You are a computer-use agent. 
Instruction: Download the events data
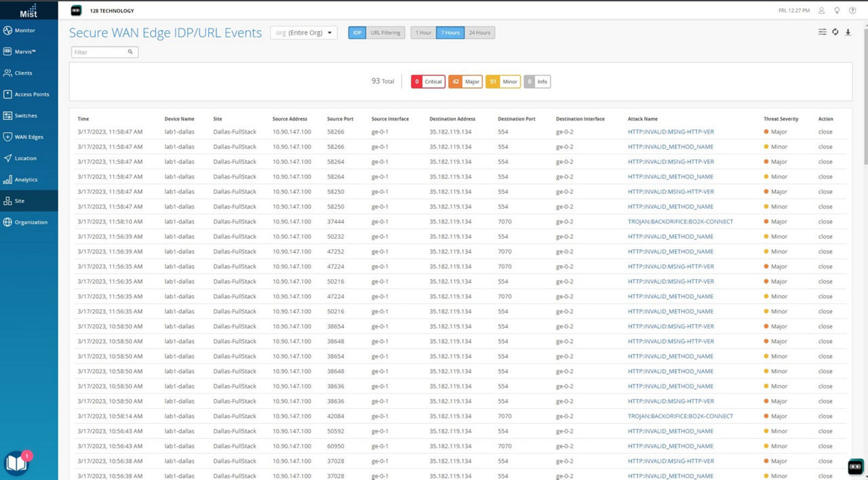[x=848, y=32]
